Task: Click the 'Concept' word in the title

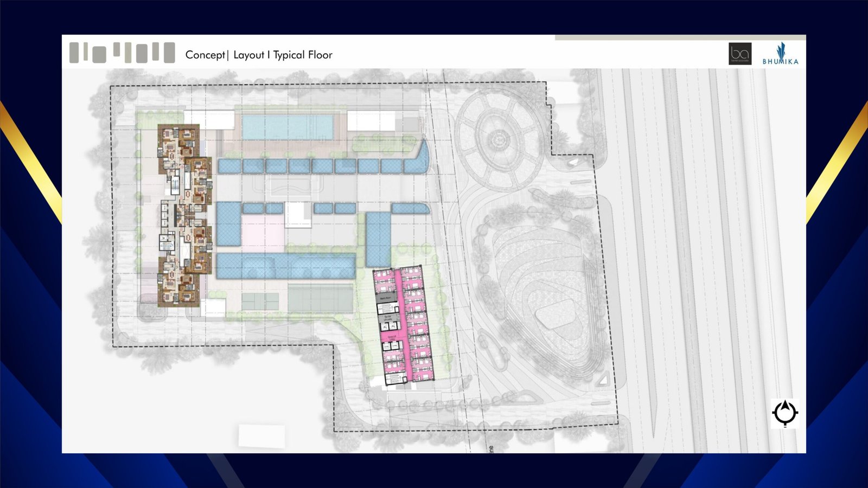Action: click(x=205, y=55)
